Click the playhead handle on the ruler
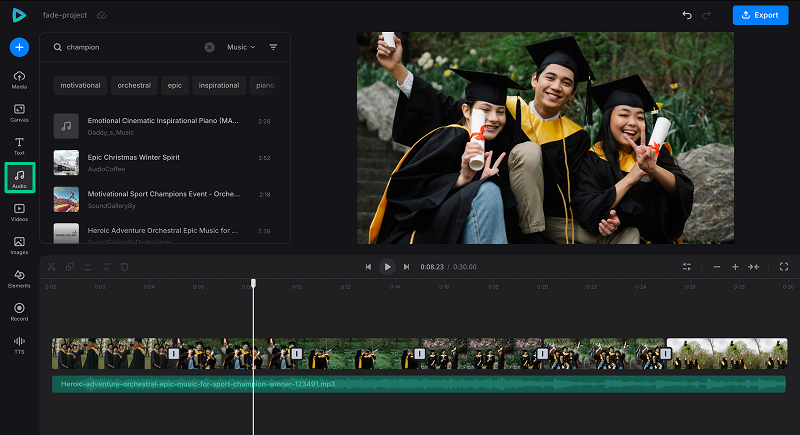Viewport: 800px width, 435px height. point(253,283)
